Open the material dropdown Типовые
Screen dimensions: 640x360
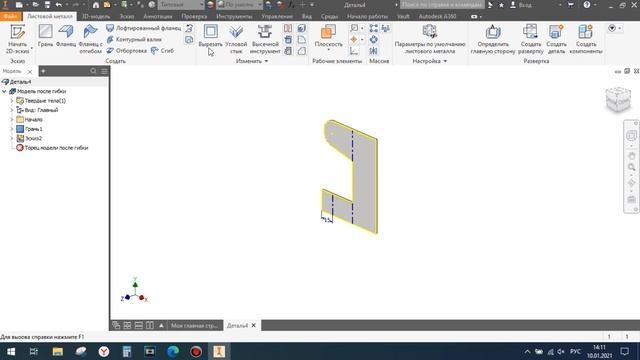tap(181, 5)
